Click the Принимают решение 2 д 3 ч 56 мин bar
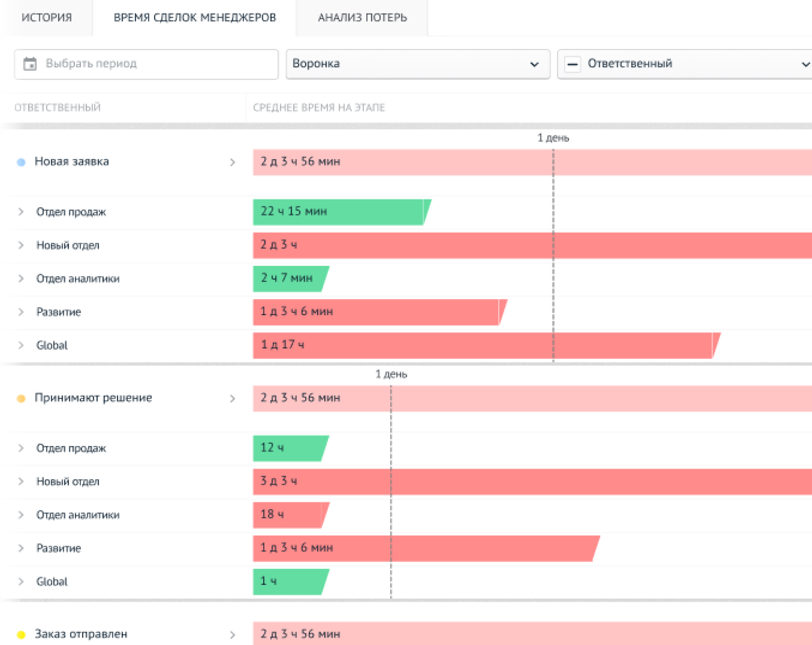Viewport: 812px width, 645px height. coord(532,398)
